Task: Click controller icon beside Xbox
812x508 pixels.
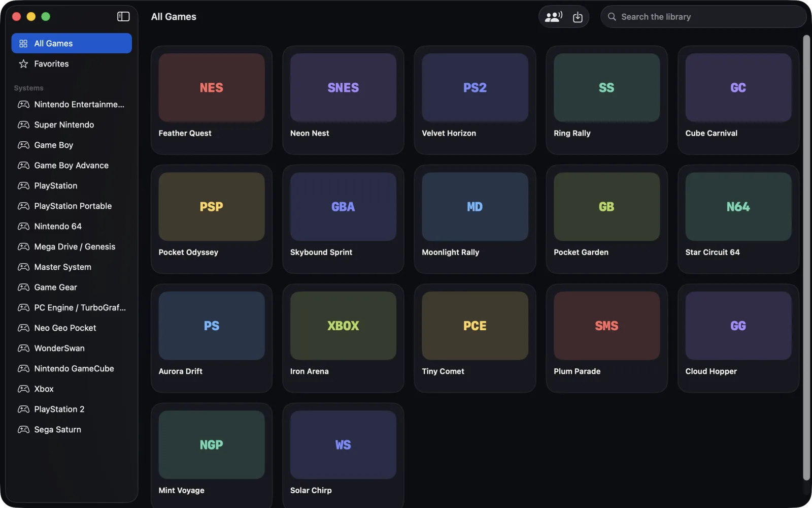Action: pos(23,389)
